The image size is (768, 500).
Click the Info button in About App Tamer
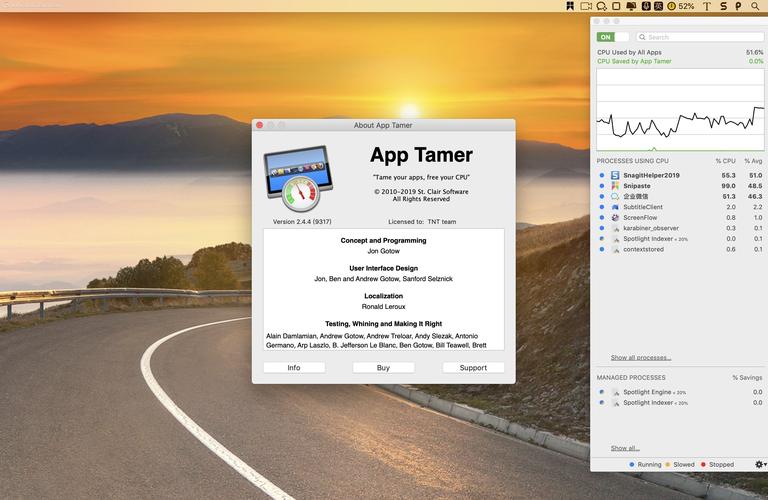(294, 368)
